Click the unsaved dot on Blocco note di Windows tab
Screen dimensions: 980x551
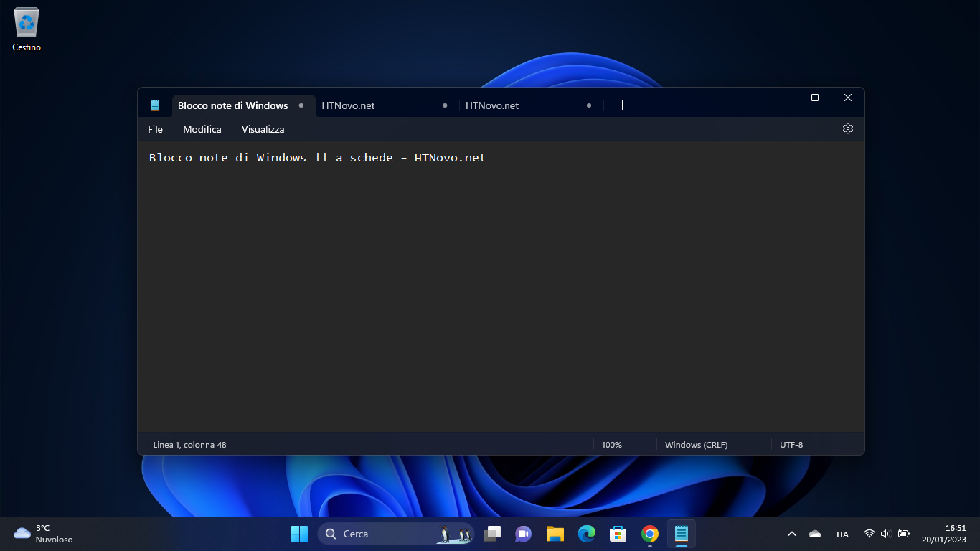[x=301, y=105]
